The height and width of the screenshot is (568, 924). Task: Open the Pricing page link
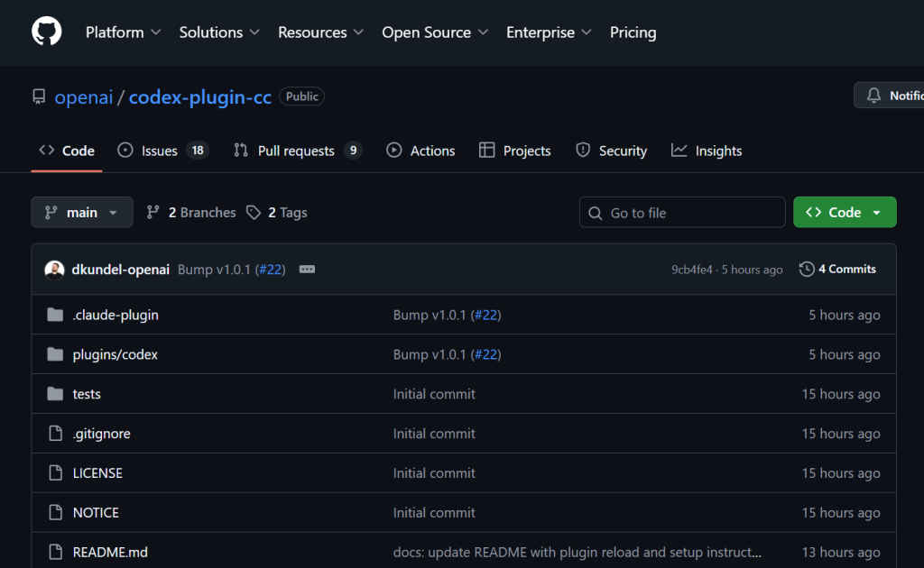click(633, 32)
